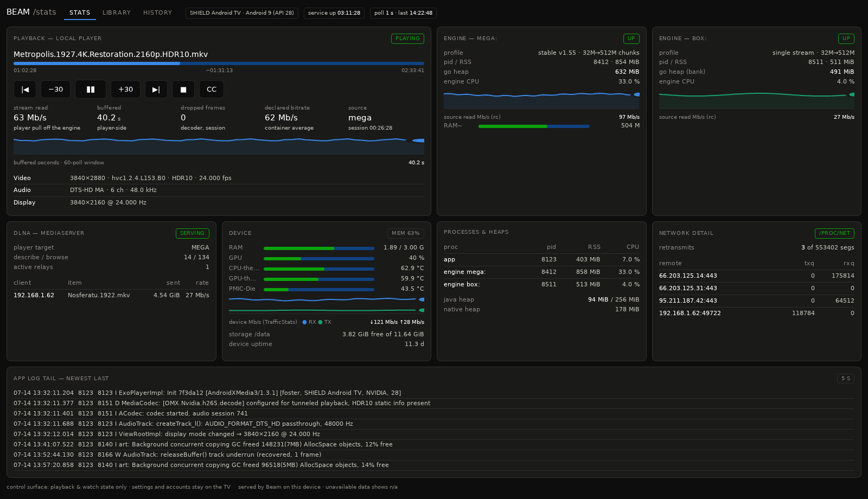Switch to the STATS tab
Viewport: 868px width, 499px height.
(80, 12)
